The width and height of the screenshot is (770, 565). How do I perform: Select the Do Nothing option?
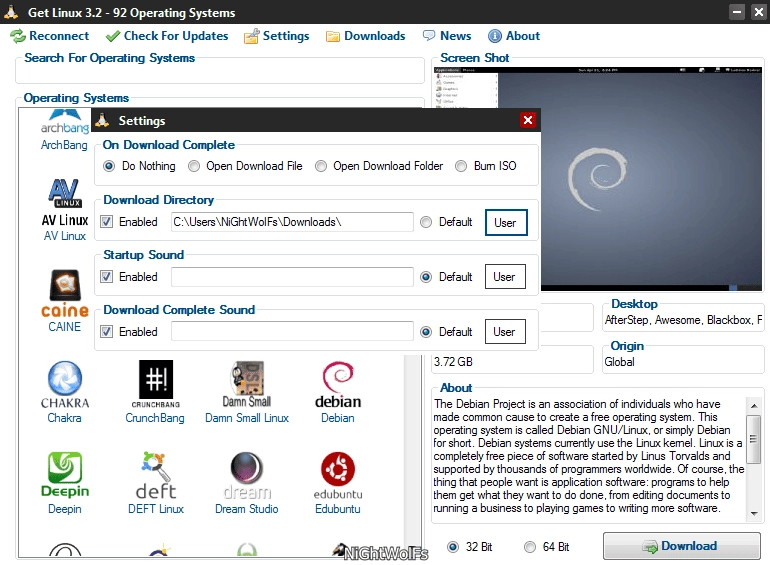coord(139,166)
